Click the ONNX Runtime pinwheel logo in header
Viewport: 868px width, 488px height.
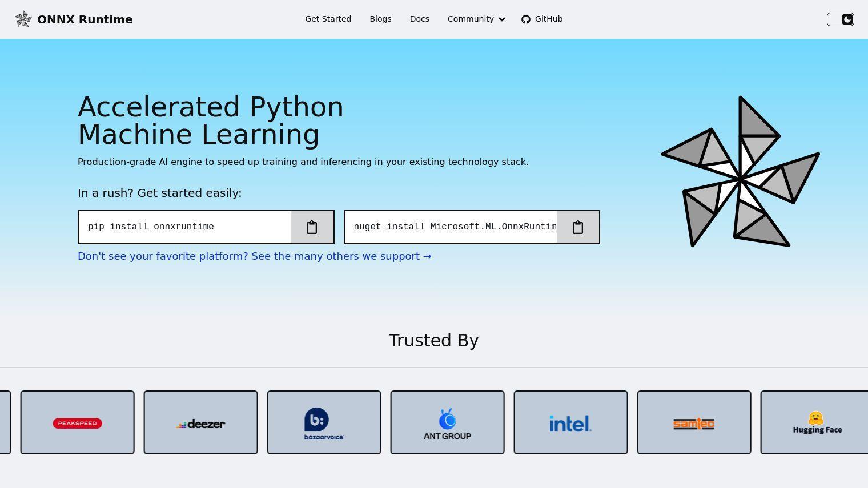[23, 19]
